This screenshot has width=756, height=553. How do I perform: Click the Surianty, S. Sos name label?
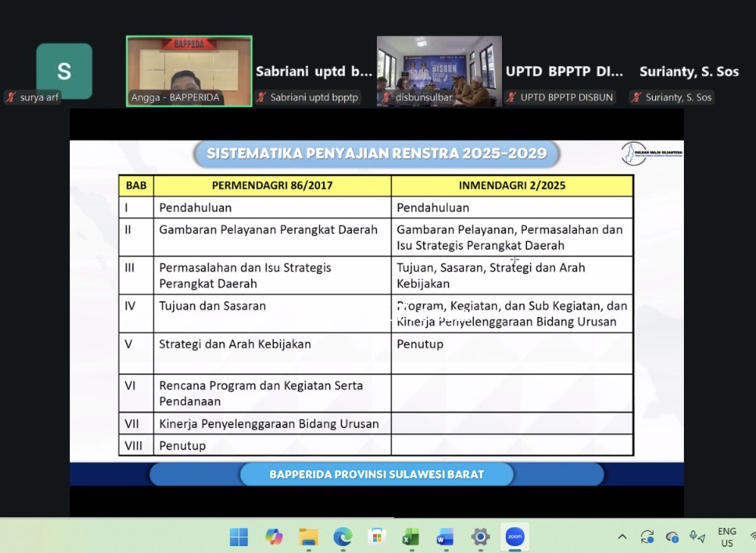pos(689,72)
